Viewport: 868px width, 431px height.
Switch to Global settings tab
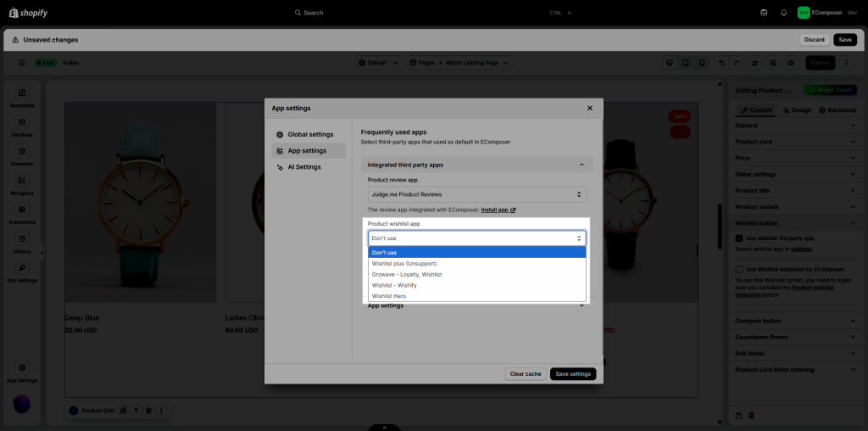[309, 134]
